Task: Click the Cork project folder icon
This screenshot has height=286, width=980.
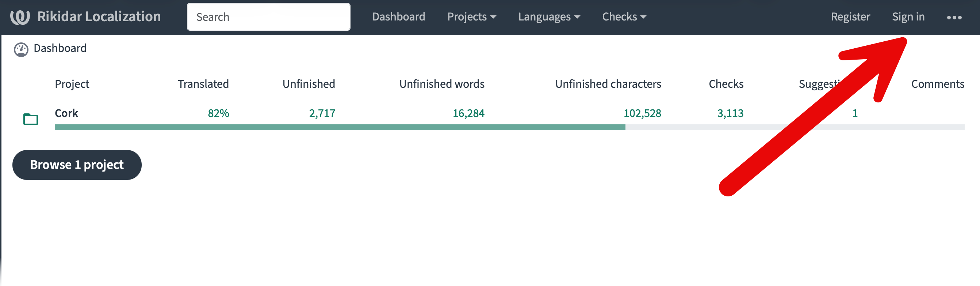Action: click(x=30, y=119)
